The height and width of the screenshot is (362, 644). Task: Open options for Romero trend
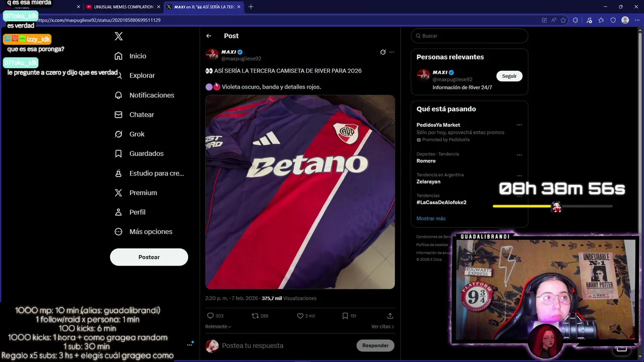tap(519, 154)
